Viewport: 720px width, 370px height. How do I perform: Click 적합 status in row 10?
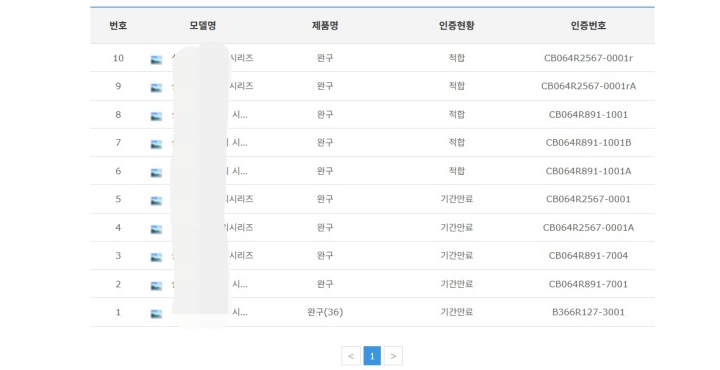click(x=456, y=58)
